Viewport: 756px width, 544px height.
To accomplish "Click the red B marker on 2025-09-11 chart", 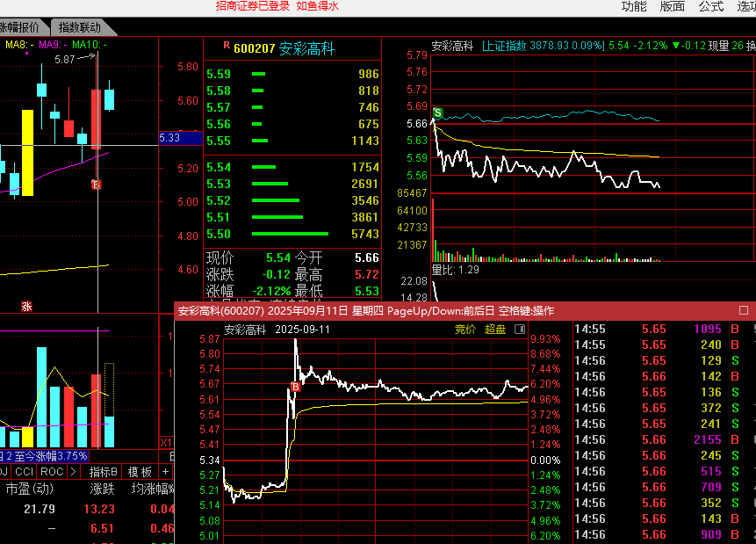I will (296, 387).
